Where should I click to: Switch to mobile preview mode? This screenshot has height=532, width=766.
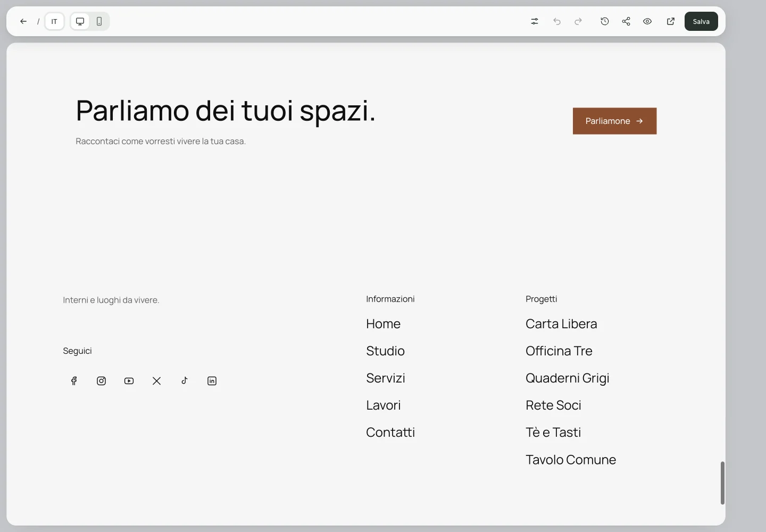(99, 21)
